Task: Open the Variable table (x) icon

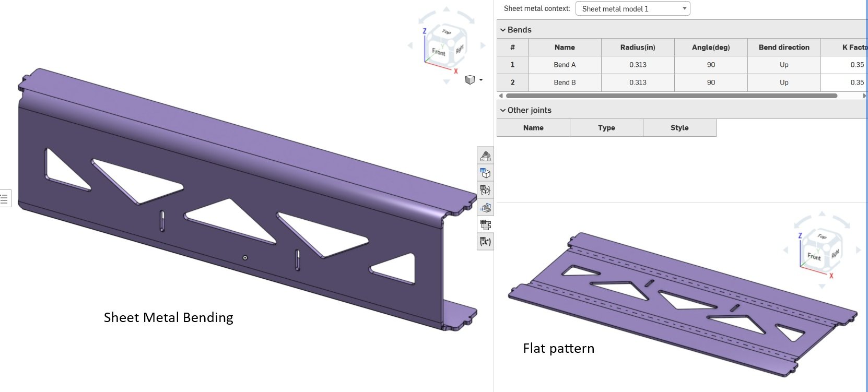Action: tap(485, 242)
